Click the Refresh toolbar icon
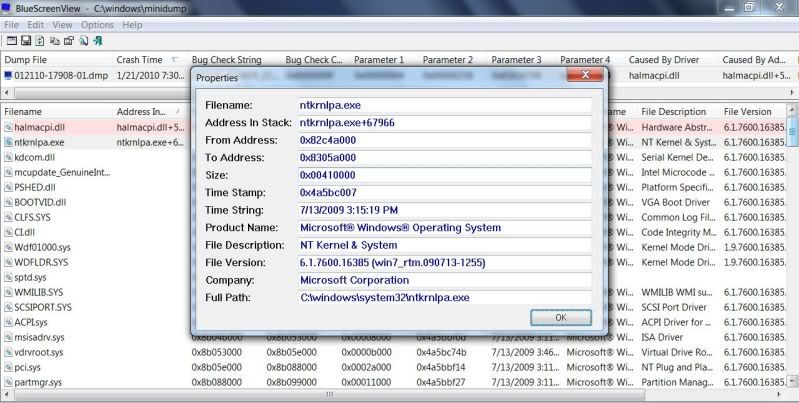The width and height of the screenshot is (799, 403). click(40, 41)
